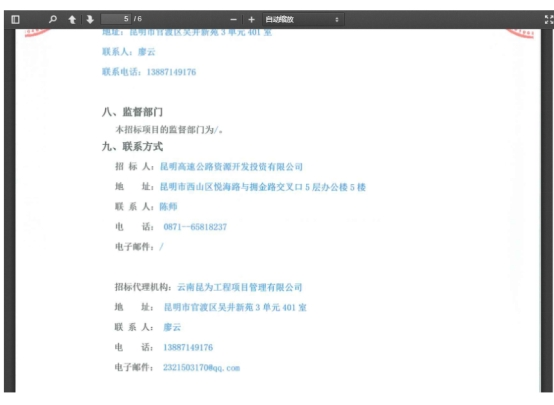Click the total page count label /6

138,19
